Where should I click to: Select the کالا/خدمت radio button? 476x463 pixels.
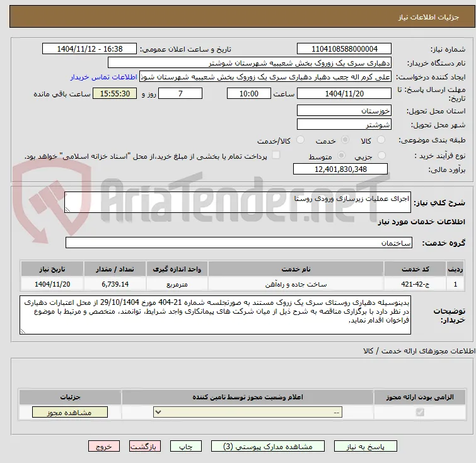click(300, 140)
